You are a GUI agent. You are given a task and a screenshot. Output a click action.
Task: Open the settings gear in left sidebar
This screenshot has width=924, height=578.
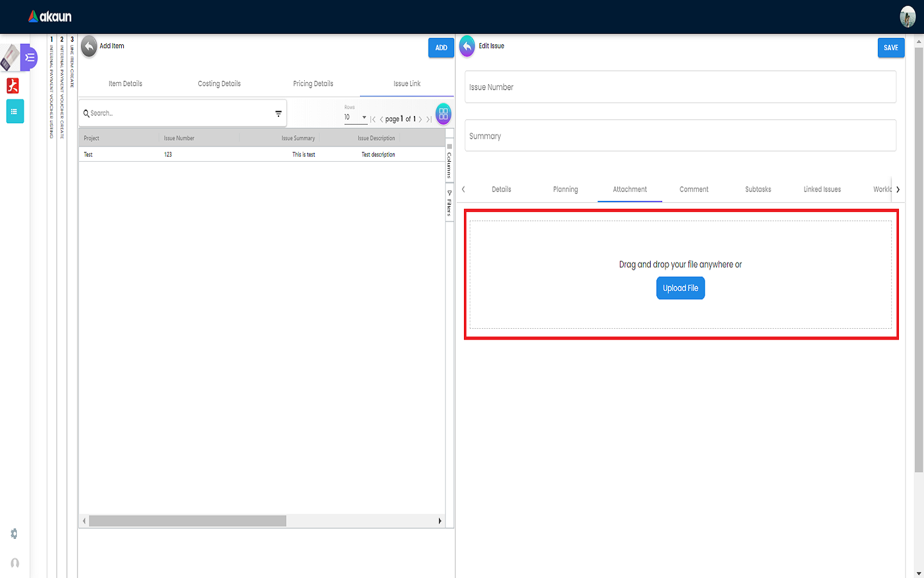[14, 534]
